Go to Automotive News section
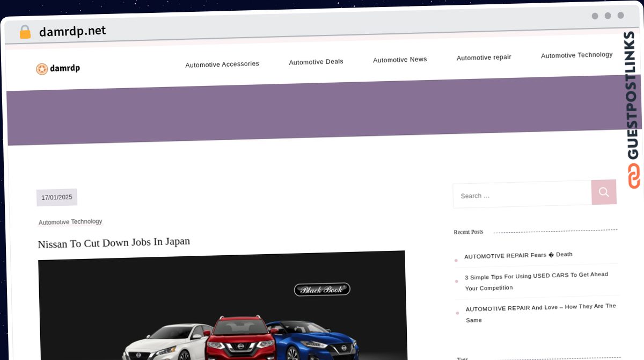Viewport: 644px width, 360px height. coord(400,60)
